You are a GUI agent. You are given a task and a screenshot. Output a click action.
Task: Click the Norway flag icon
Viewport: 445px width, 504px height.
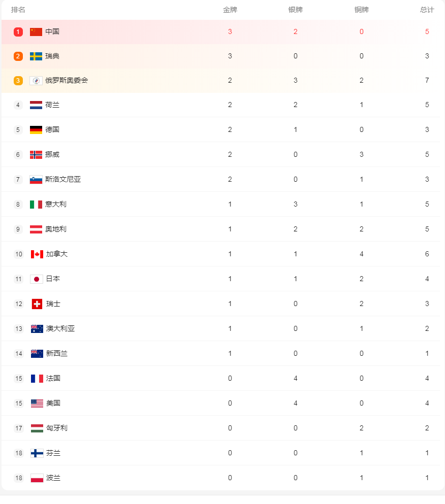(36, 155)
